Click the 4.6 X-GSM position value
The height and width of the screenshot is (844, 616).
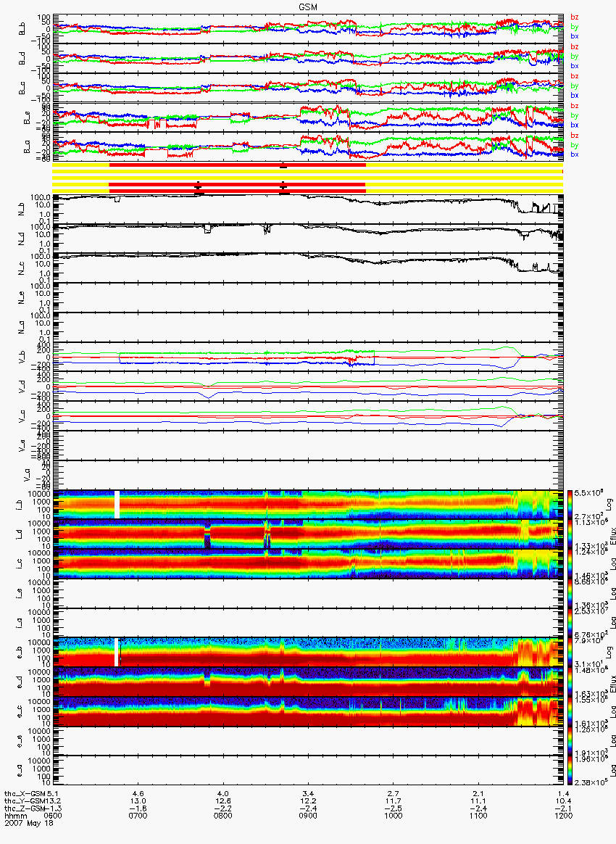click(138, 793)
